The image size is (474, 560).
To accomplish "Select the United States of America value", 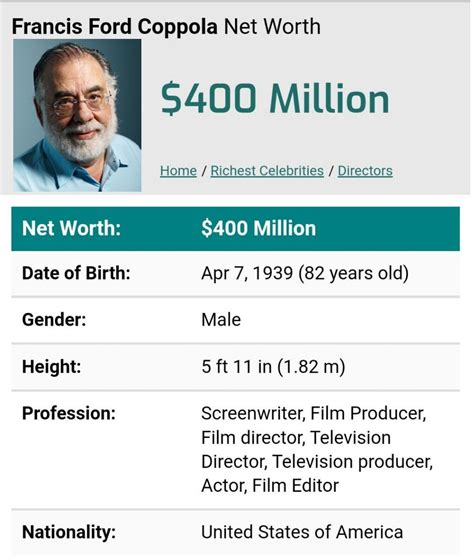I will pyautogui.click(x=302, y=532).
